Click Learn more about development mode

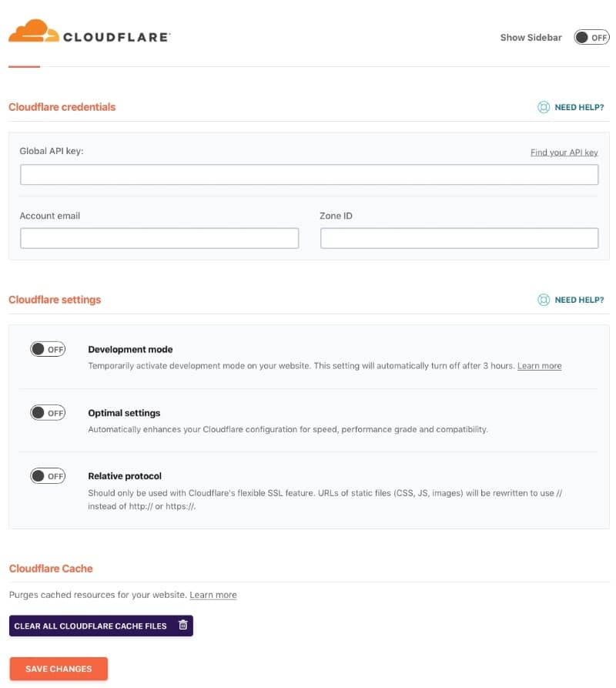coord(539,365)
